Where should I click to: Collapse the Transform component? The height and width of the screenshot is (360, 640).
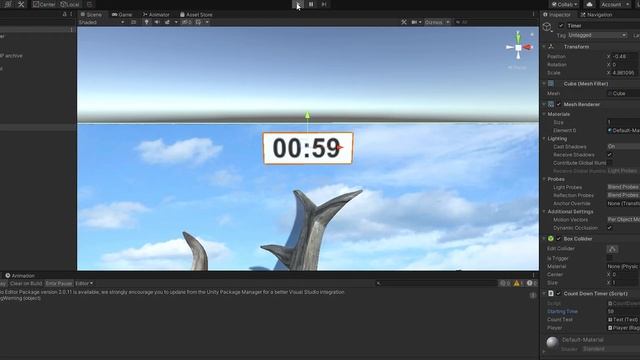544,47
